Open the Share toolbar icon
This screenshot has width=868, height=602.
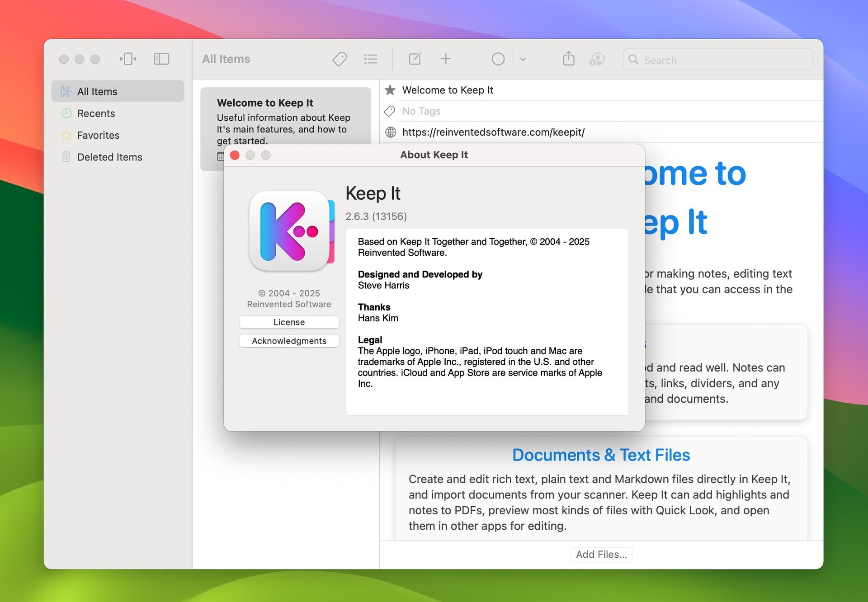(x=569, y=59)
